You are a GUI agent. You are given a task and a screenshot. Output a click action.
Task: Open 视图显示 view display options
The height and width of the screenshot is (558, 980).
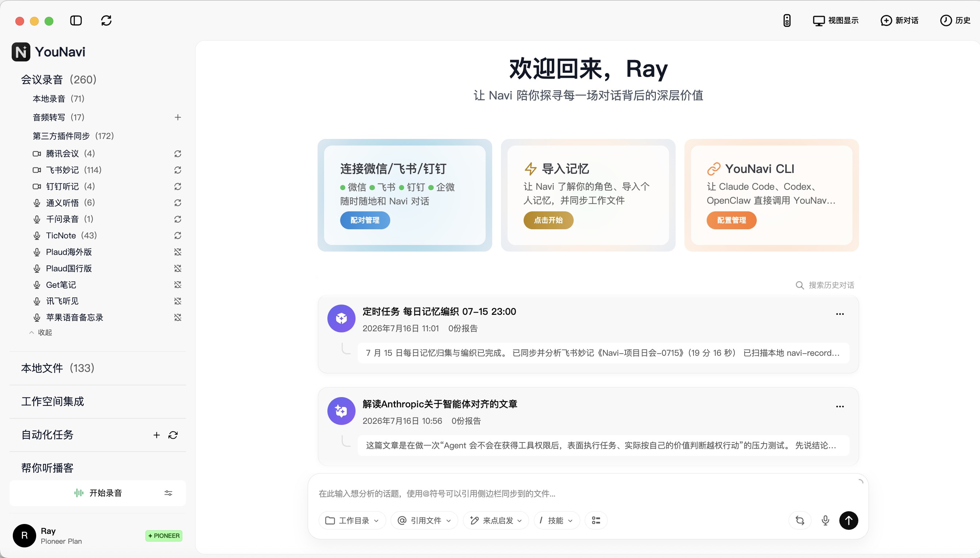click(836, 21)
